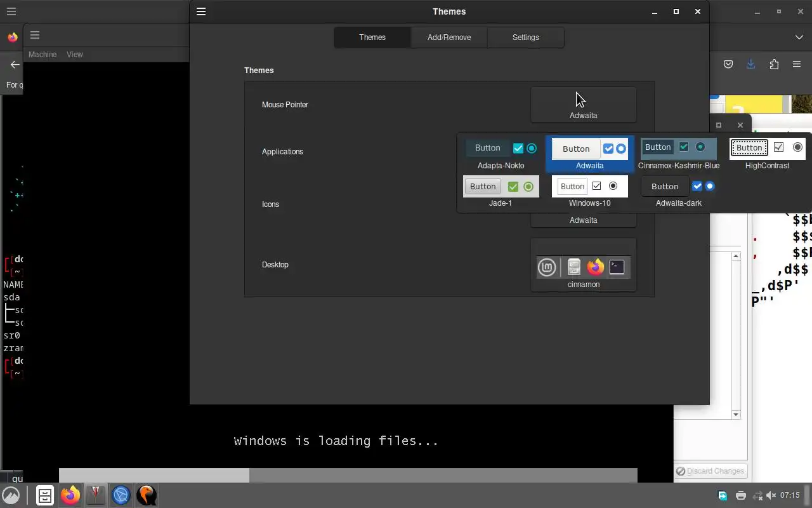Close the small window behind the theme popup
The width and height of the screenshot is (812, 508).
point(740,125)
